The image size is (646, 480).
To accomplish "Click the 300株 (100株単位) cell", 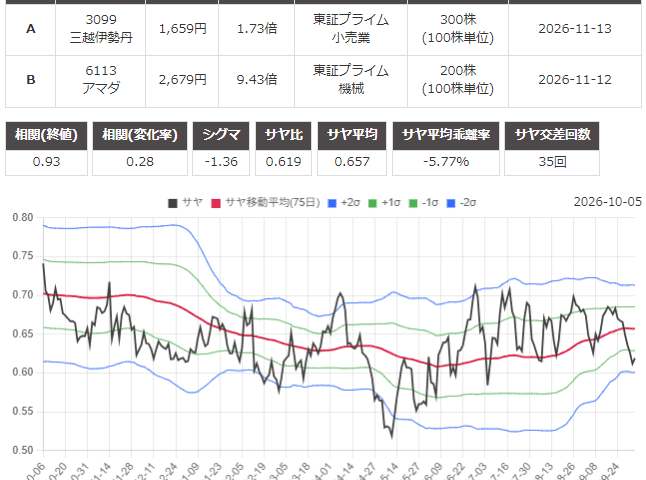I will click(458, 28).
